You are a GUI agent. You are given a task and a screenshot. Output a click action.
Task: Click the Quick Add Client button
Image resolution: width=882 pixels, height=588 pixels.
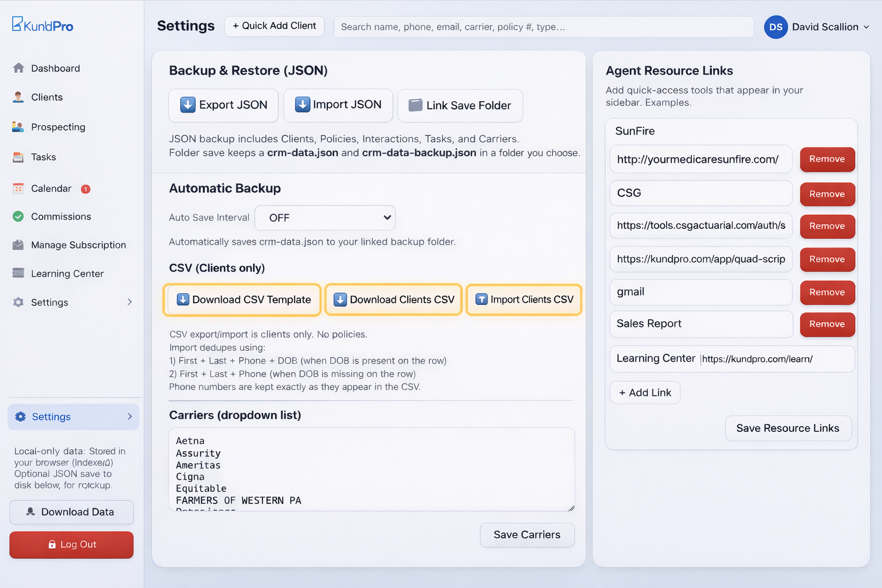coord(274,26)
